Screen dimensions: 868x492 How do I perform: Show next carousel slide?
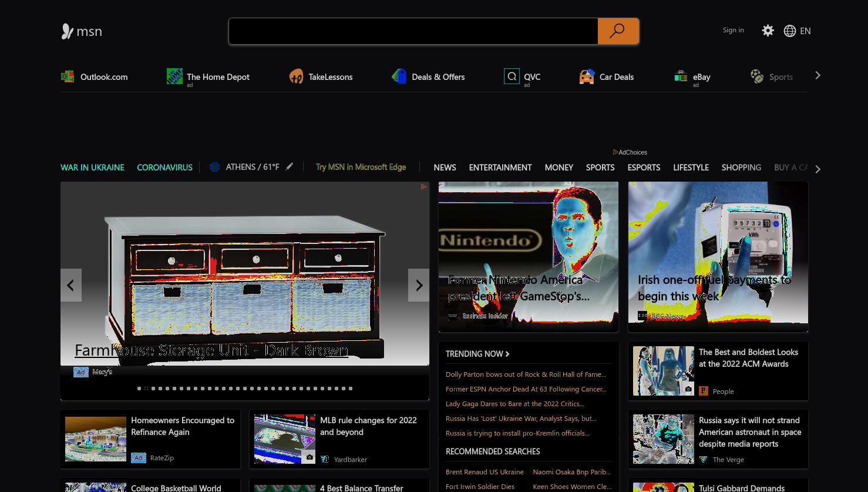click(x=419, y=285)
